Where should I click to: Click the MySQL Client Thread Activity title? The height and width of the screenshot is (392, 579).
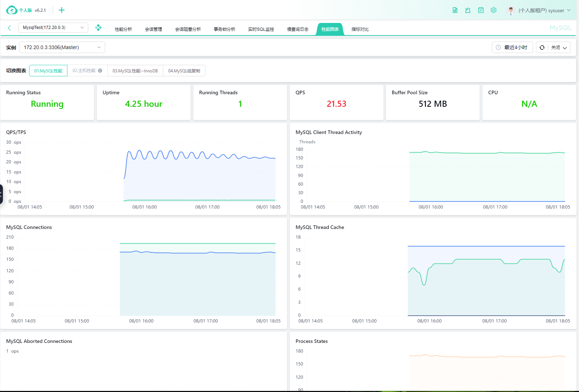coord(329,132)
